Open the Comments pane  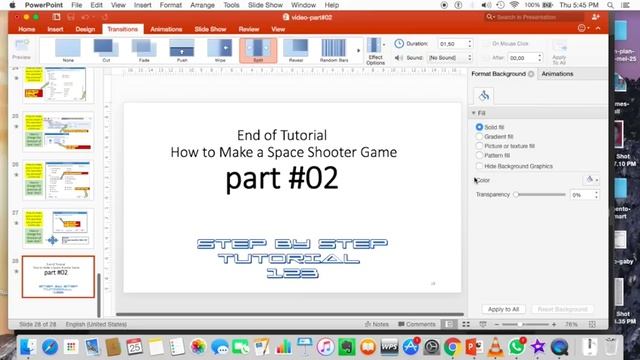pos(417,324)
